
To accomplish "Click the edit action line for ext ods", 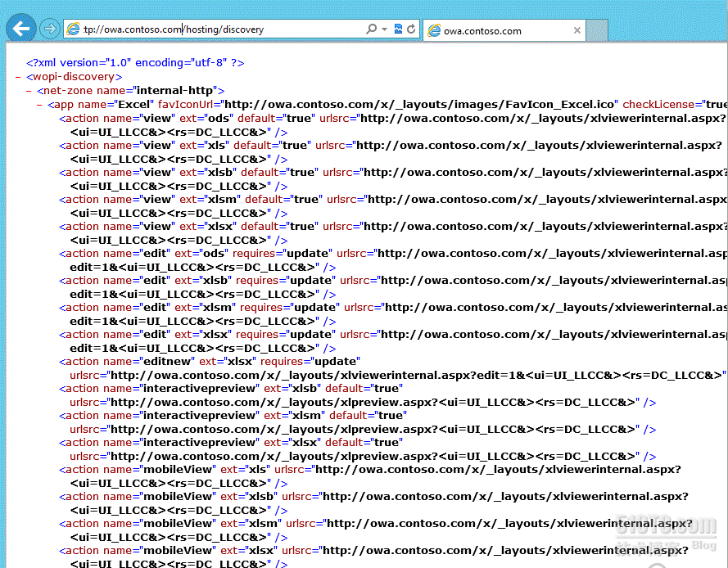I will 393,254.
